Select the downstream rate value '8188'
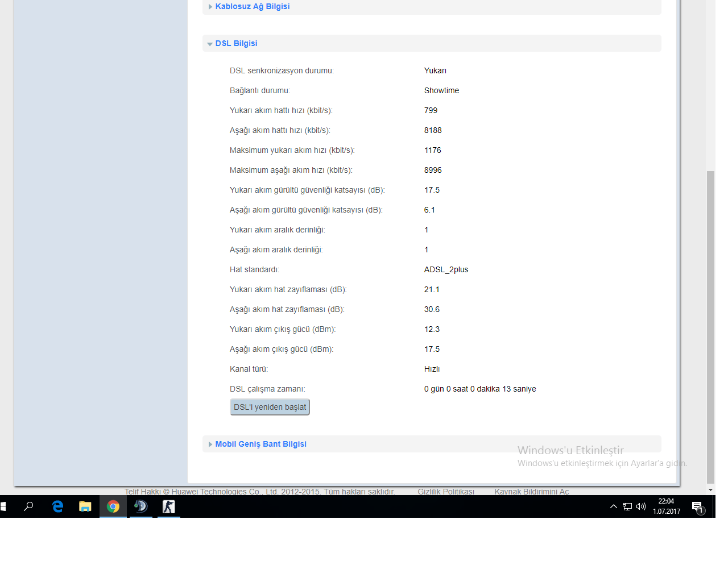Viewport: 728px width, 582px height. pyautogui.click(x=433, y=130)
